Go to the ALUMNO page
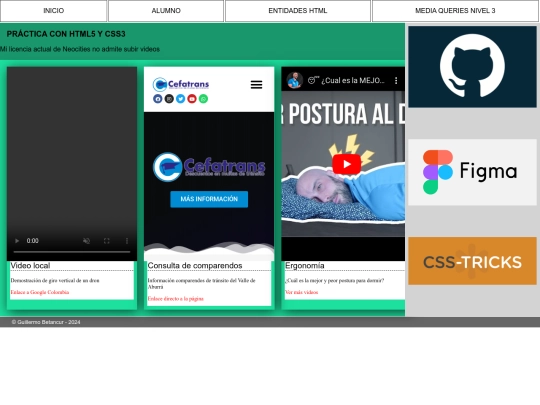The height and width of the screenshot is (405, 540). [x=166, y=11]
